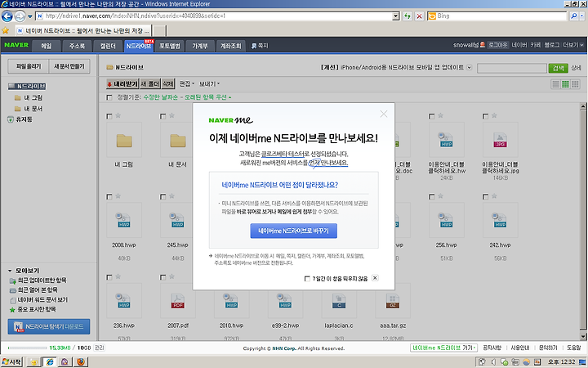Image resolution: width=588 pixels, height=368 pixels.
Task: Open the 포토앨범 tab
Action: pyautogui.click(x=170, y=46)
